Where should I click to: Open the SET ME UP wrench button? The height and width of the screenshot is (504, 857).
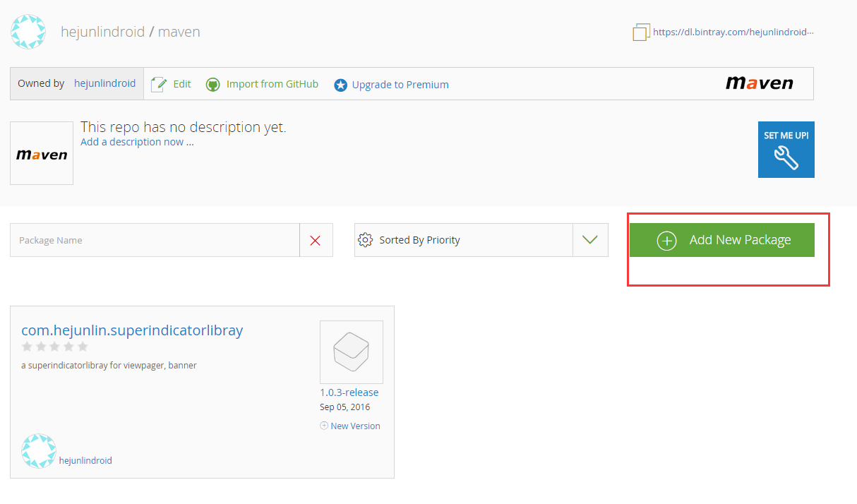coord(786,150)
